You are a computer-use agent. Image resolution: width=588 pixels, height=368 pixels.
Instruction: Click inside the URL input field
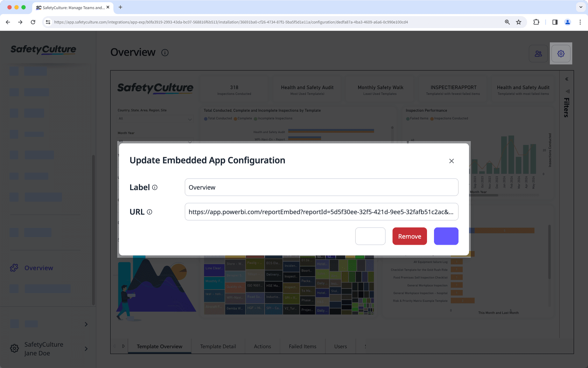[x=321, y=212]
